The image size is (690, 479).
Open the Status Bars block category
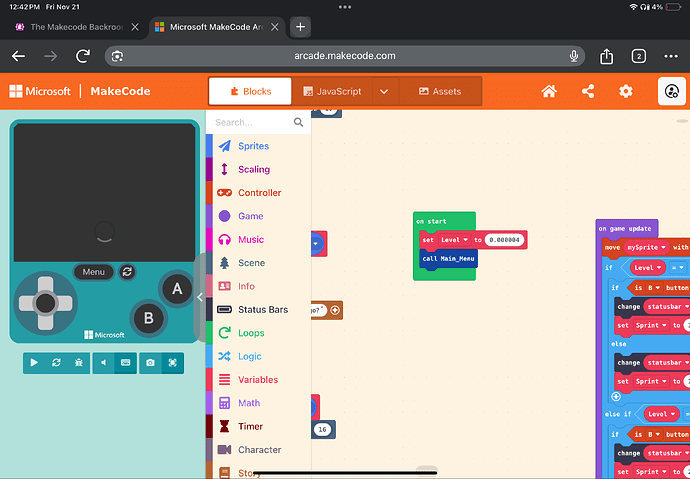tap(258, 310)
